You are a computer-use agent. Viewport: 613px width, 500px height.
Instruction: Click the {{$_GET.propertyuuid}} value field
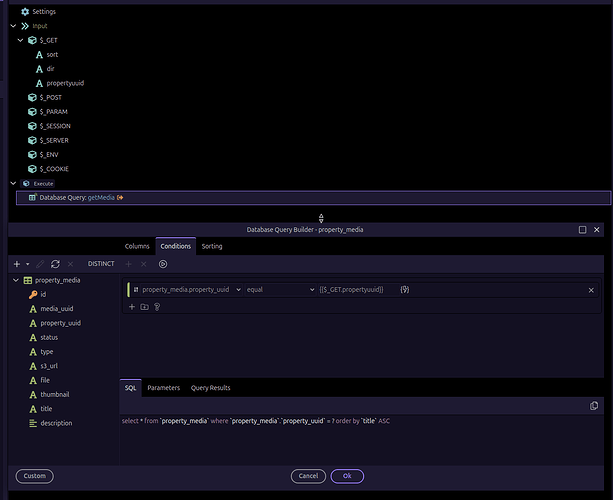coord(351,289)
